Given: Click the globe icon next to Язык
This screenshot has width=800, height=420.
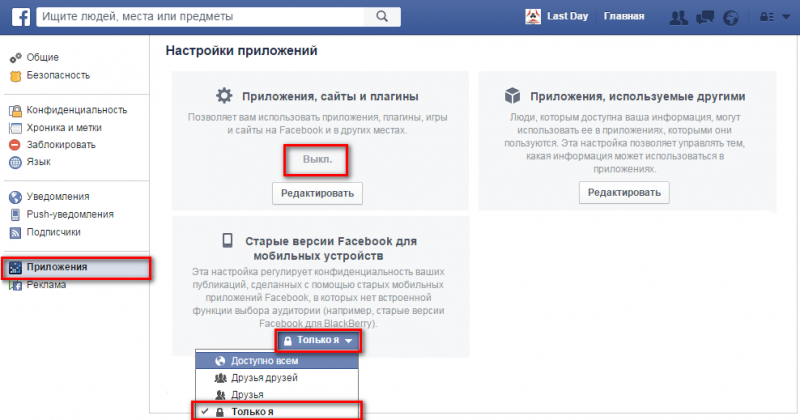Looking at the screenshot, I should click(x=15, y=162).
